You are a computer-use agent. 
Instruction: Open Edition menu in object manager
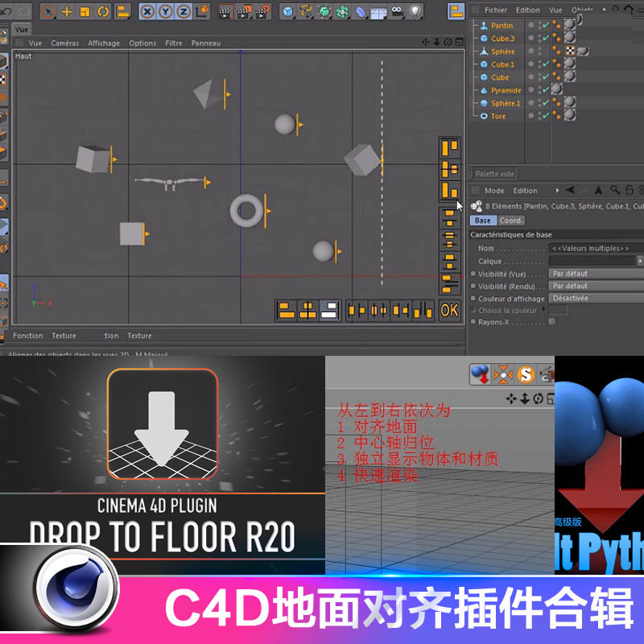tap(528, 10)
